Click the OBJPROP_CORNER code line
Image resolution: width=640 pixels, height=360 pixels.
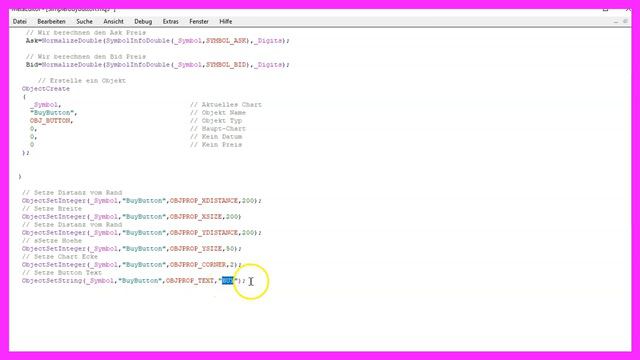(x=131, y=264)
